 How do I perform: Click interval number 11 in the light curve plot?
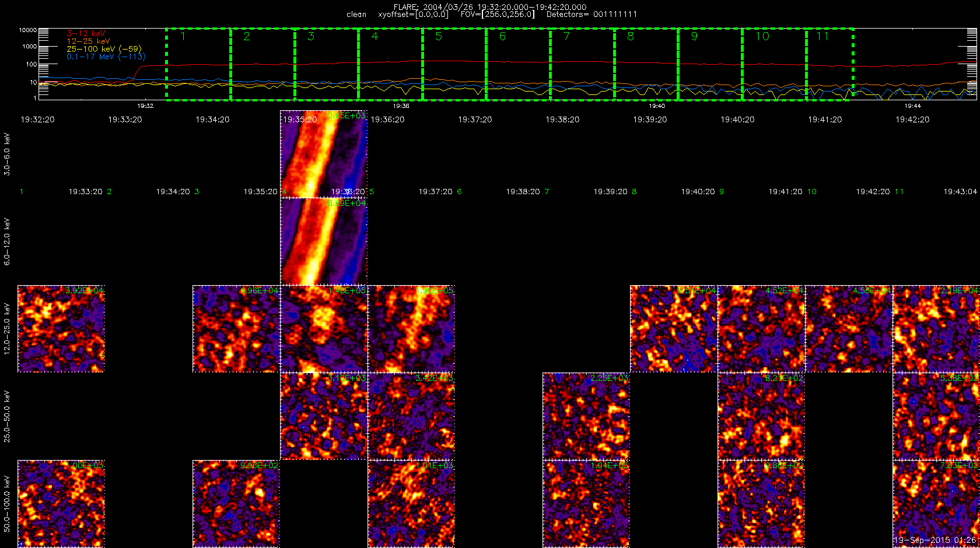point(822,37)
